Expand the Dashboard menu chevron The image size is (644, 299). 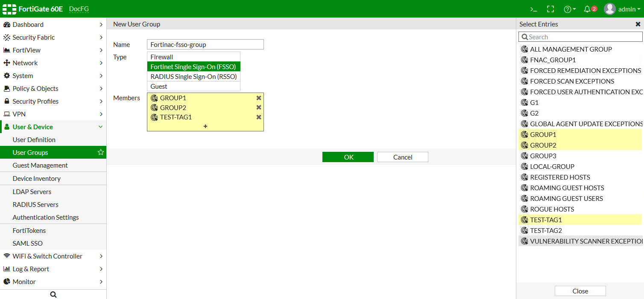(101, 25)
